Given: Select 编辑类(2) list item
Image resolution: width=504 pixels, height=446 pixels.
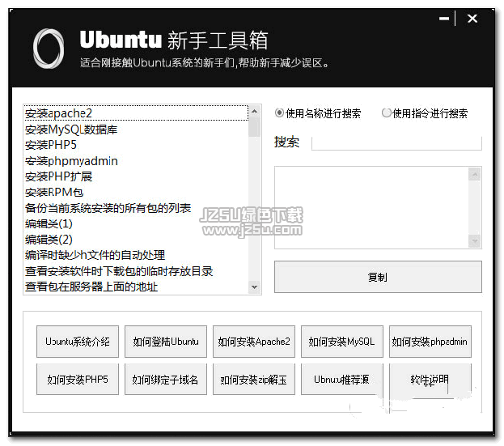Looking at the screenshot, I should pos(136,240).
